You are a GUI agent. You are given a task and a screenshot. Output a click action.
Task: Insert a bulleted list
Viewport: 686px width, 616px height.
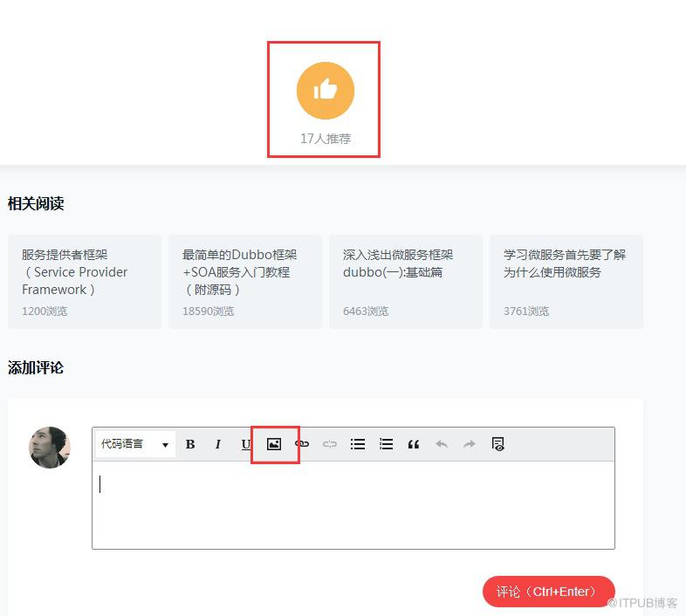[358, 444]
